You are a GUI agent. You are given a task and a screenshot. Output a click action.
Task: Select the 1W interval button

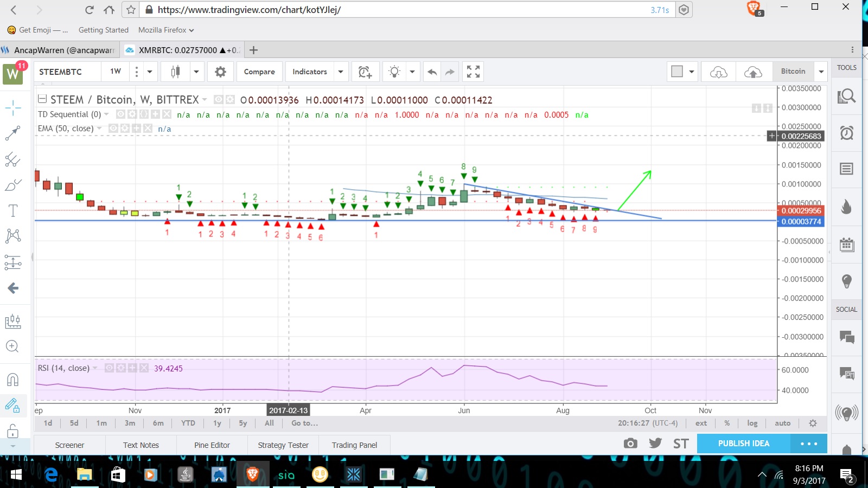point(116,72)
